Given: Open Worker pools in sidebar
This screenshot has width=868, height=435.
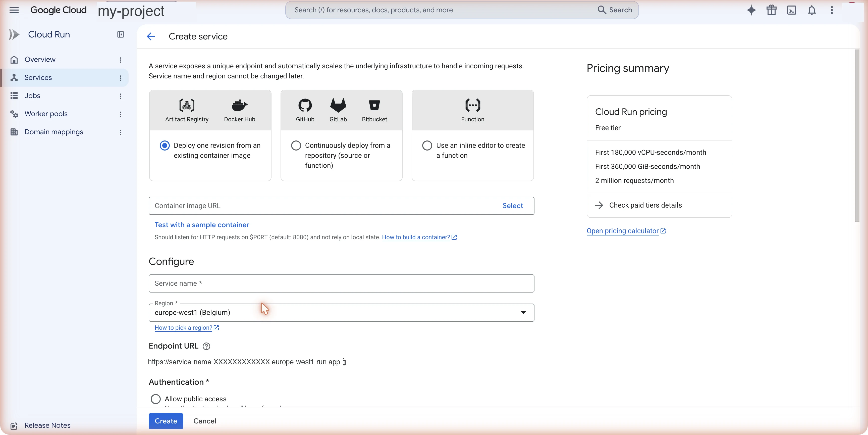Looking at the screenshot, I should [x=46, y=114].
